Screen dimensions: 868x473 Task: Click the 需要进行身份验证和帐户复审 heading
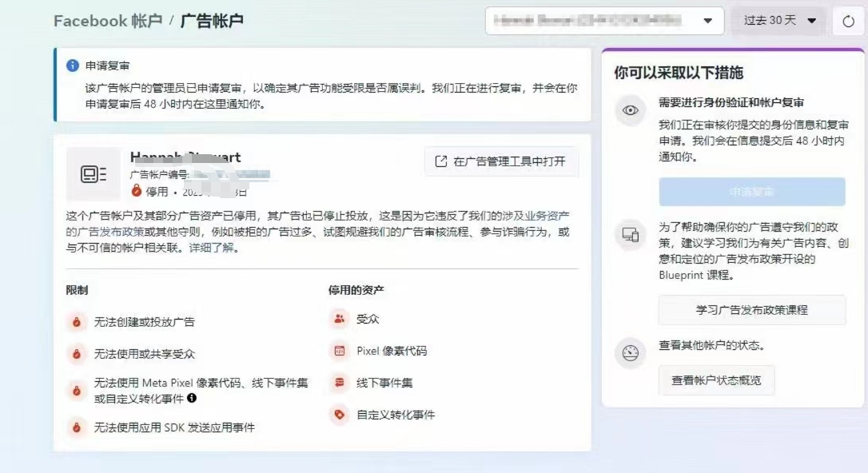pos(731,102)
